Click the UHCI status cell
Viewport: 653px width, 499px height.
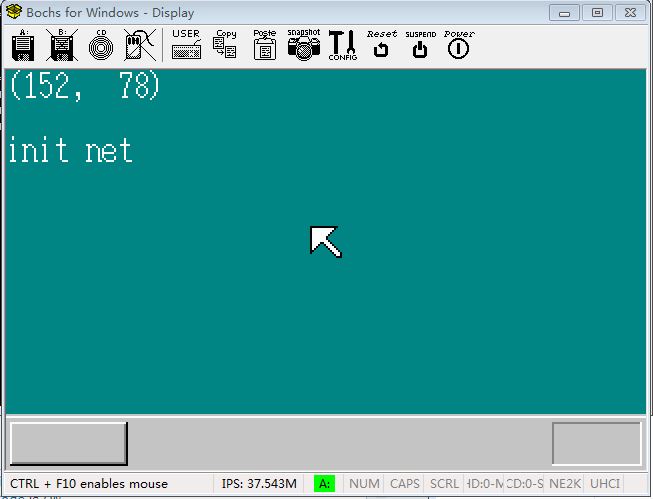coord(605,484)
